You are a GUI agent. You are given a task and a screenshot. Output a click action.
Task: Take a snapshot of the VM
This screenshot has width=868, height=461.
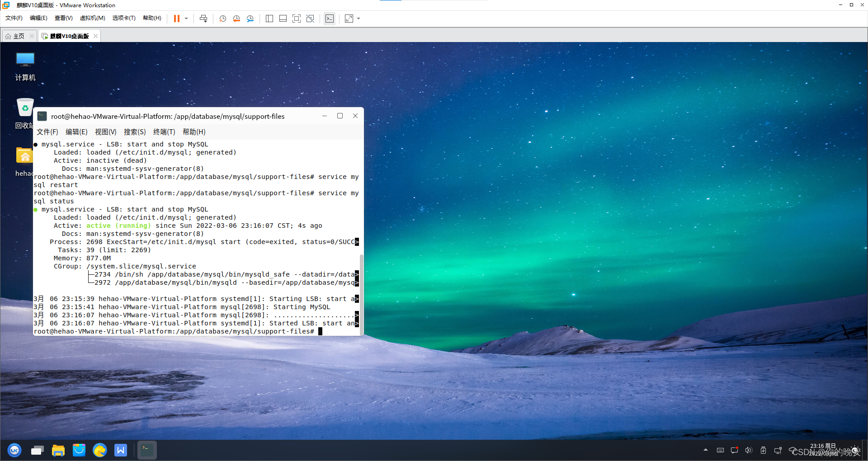[x=222, y=19]
